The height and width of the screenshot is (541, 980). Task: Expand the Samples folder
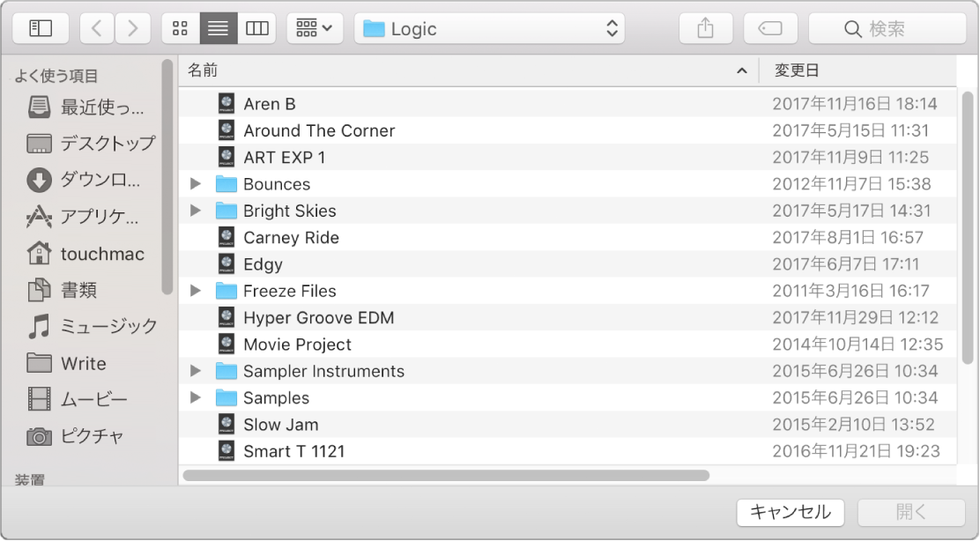pyautogui.click(x=196, y=397)
